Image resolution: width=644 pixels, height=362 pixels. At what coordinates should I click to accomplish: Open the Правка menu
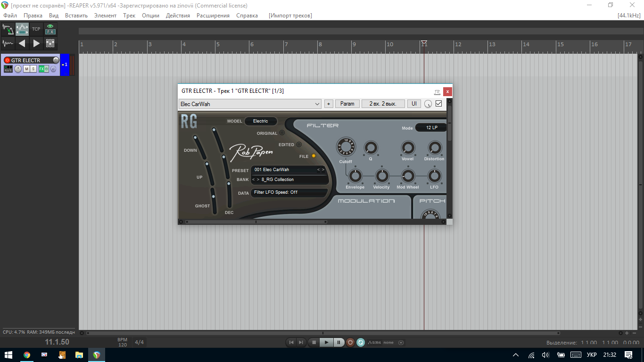pos(33,16)
